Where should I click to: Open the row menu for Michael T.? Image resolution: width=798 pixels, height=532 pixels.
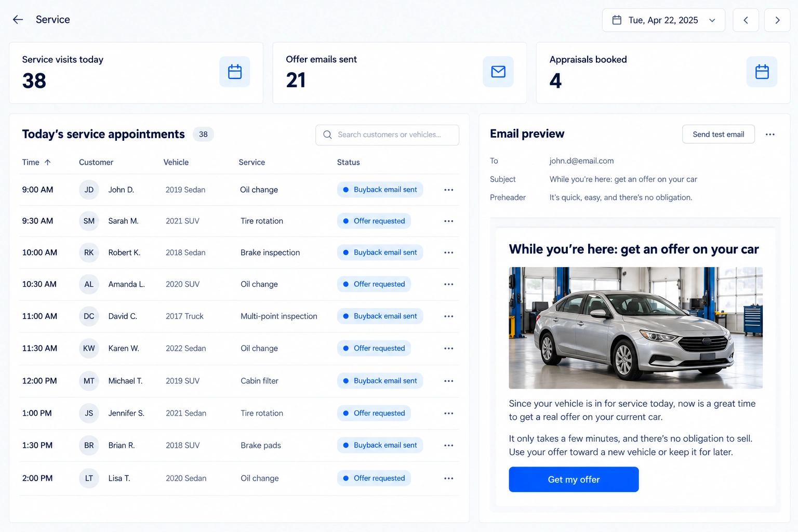449,381
